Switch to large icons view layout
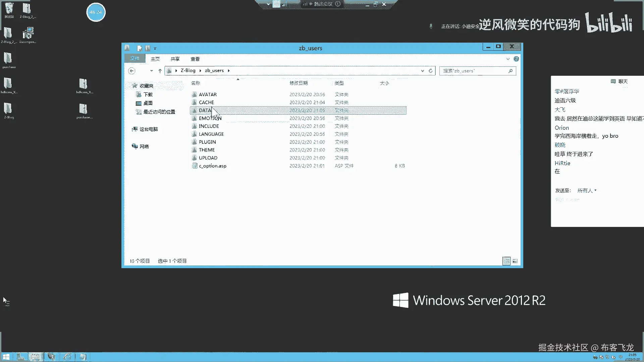644x362 pixels. (x=515, y=261)
